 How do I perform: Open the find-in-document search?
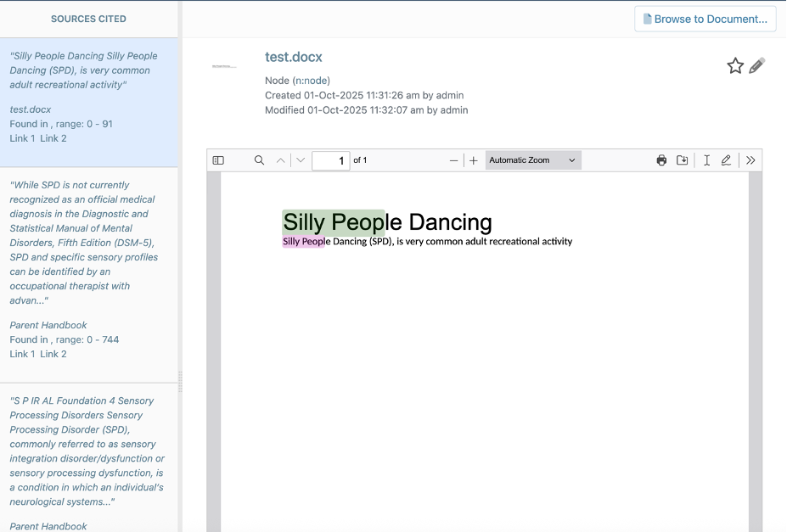[x=260, y=160]
